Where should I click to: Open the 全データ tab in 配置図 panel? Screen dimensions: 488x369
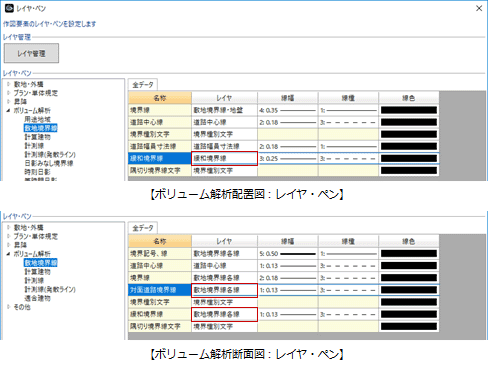(143, 85)
